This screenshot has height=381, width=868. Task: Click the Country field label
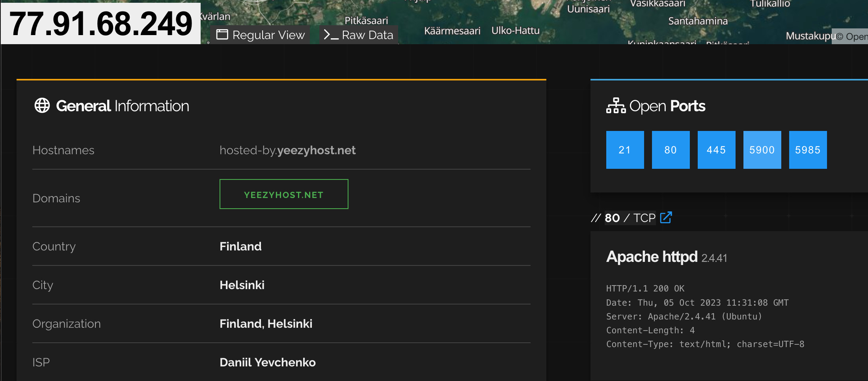coord(54,247)
